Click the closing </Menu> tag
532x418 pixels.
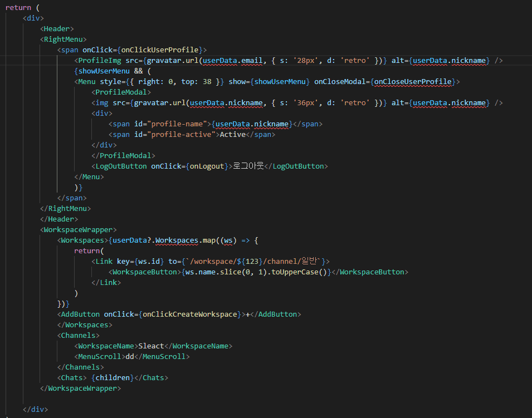89,176
